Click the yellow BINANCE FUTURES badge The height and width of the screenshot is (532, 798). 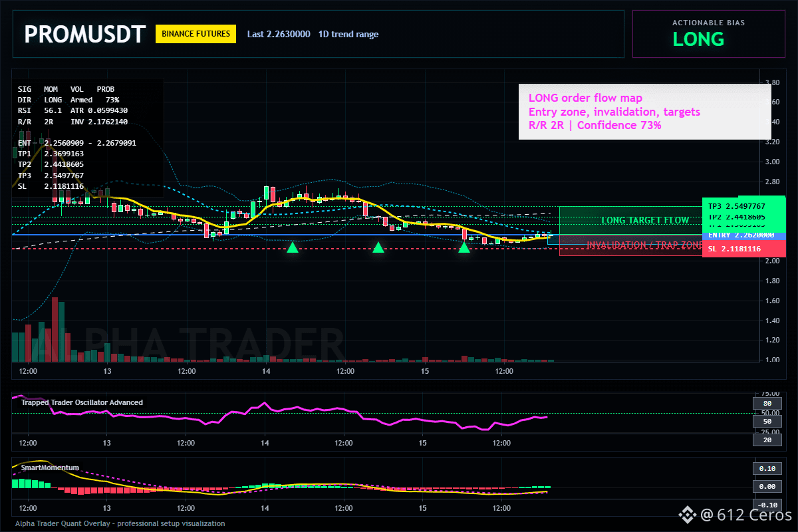[196, 34]
